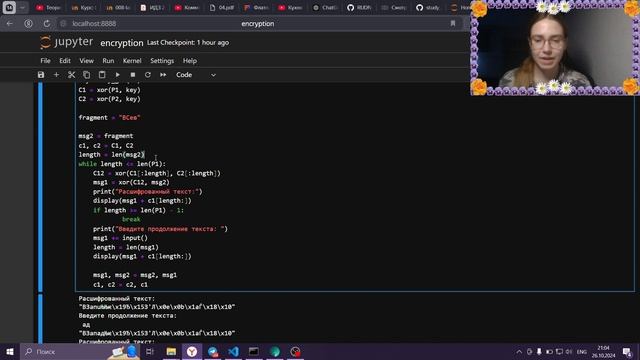Copy the selected cell
This screenshot has height=360, width=640.
[x=87, y=75]
